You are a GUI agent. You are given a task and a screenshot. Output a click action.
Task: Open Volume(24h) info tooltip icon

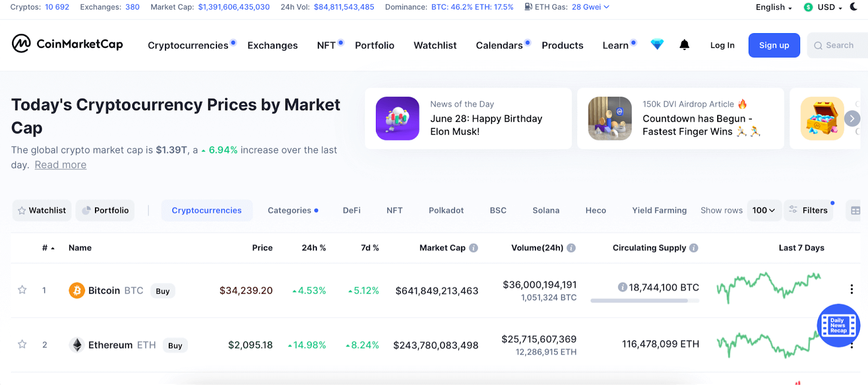pyautogui.click(x=571, y=248)
